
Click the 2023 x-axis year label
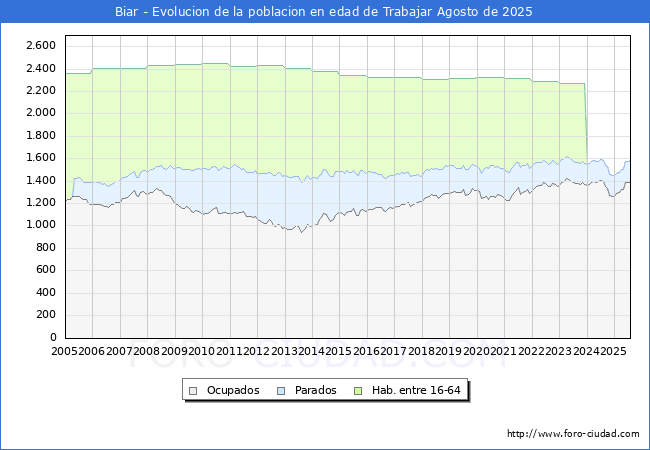[559, 351]
